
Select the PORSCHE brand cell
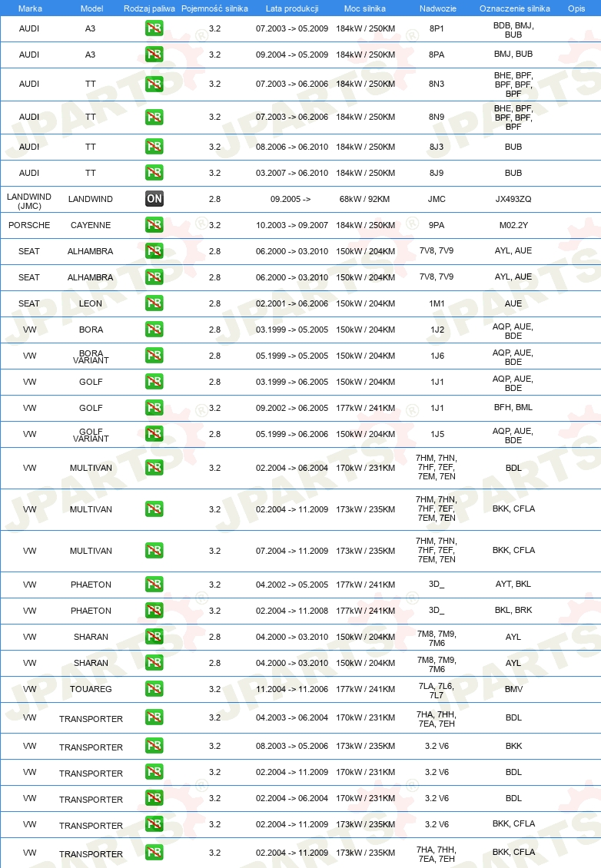click(29, 225)
